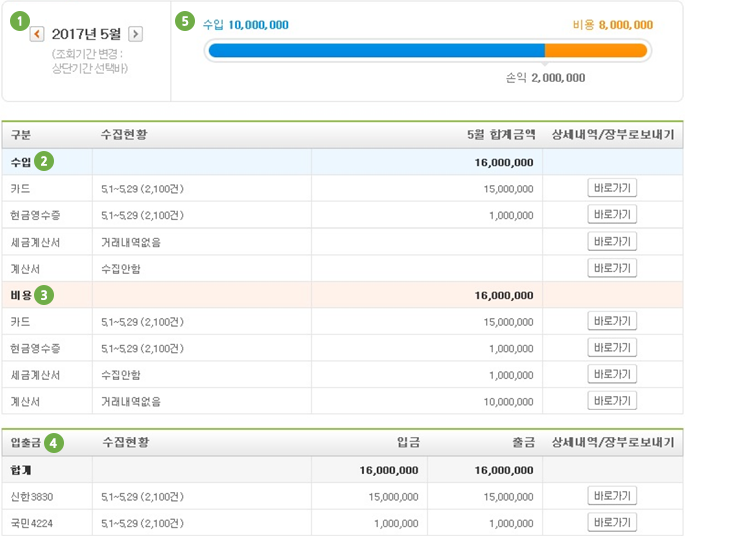Open 바로가기 for expense 계산서 row

click(612, 401)
